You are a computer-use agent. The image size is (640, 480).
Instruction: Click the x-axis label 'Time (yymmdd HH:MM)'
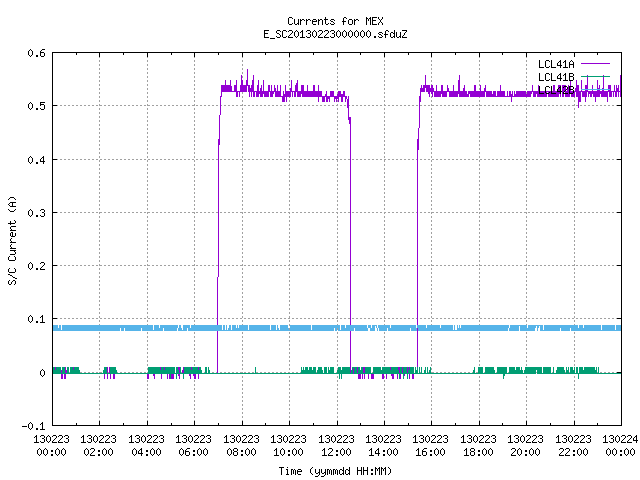(335, 471)
